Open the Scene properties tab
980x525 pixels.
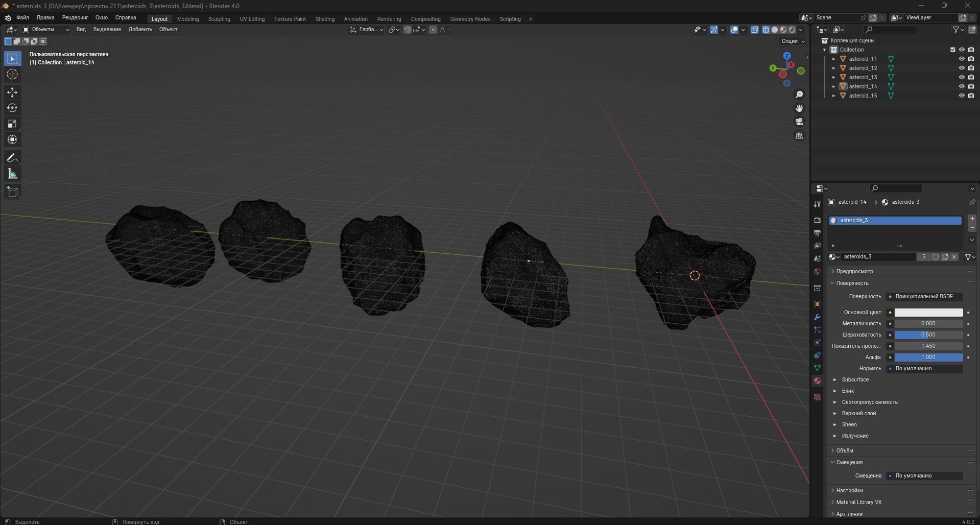pyautogui.click(x=817, y=259)
